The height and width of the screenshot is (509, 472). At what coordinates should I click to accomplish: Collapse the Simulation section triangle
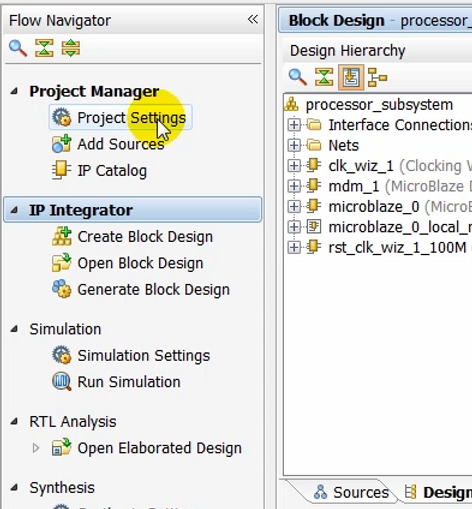click(14, 329)
